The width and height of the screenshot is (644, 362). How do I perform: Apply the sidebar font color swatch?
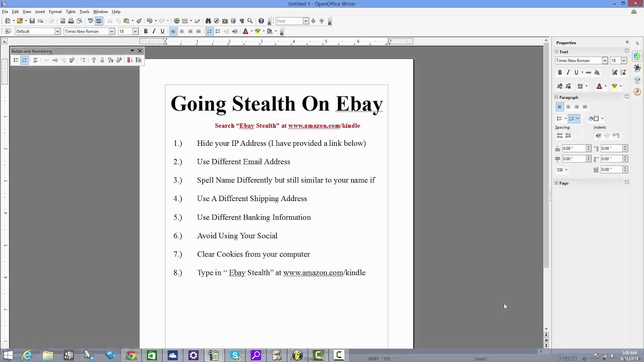coord(599,86)
